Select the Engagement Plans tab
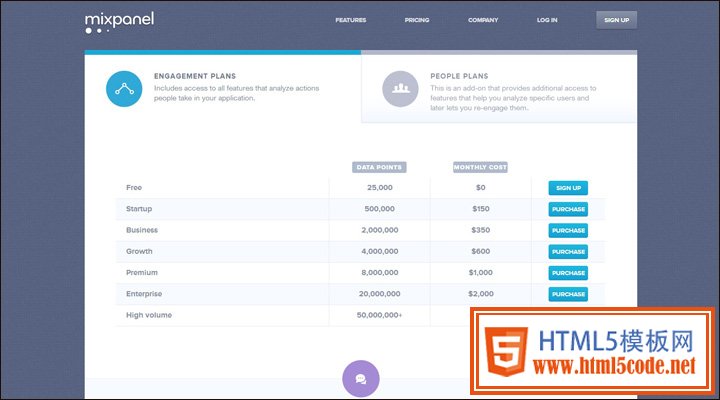Viewport: 720px width, 400px height. pyautogui.click(x=223, y=87)
